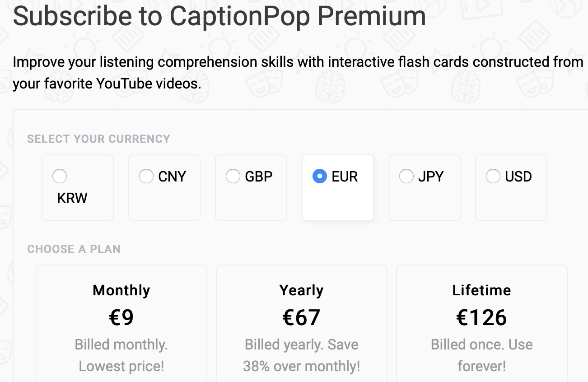
Task: Select the CNY currency radio button
Action: [x=146, y=176]
